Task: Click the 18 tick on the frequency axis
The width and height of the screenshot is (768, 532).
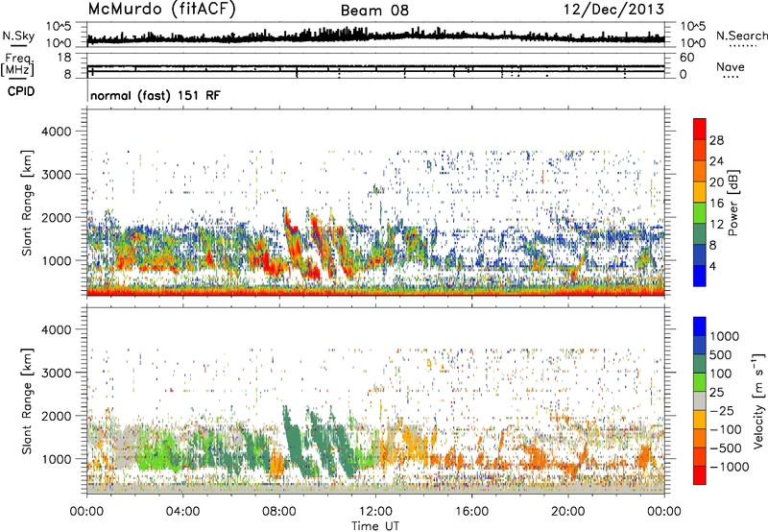Action: (63, 58)
